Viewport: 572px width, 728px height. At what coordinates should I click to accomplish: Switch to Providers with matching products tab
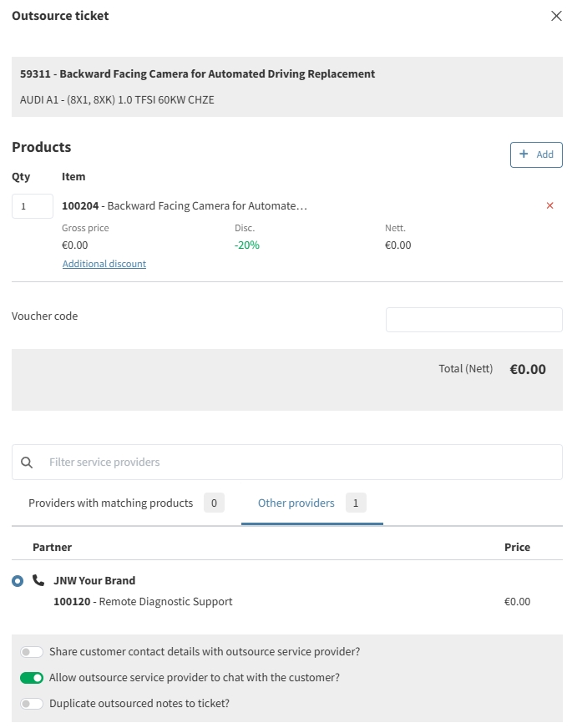[x=110, y=503]
